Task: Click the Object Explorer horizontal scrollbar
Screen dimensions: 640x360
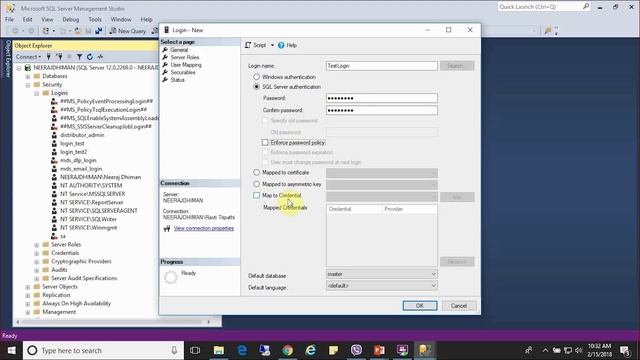Action: pyautogui.click(x=113, y=322)
